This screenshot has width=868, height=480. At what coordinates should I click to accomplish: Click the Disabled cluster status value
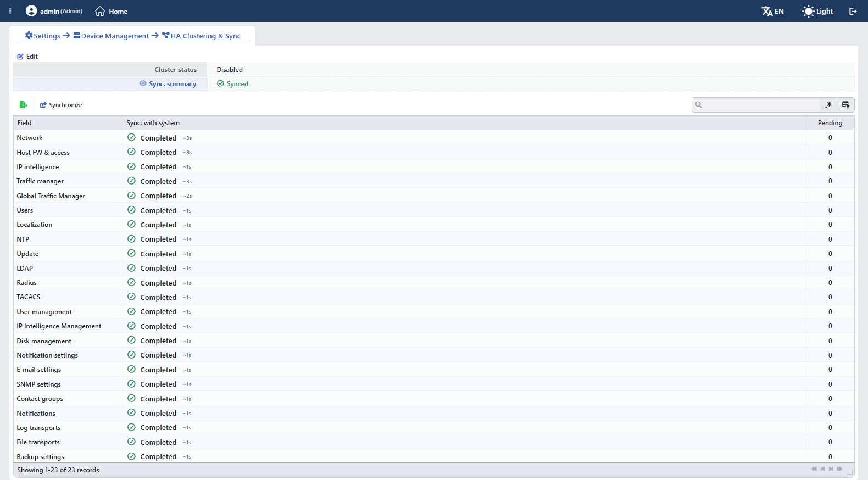230,70
